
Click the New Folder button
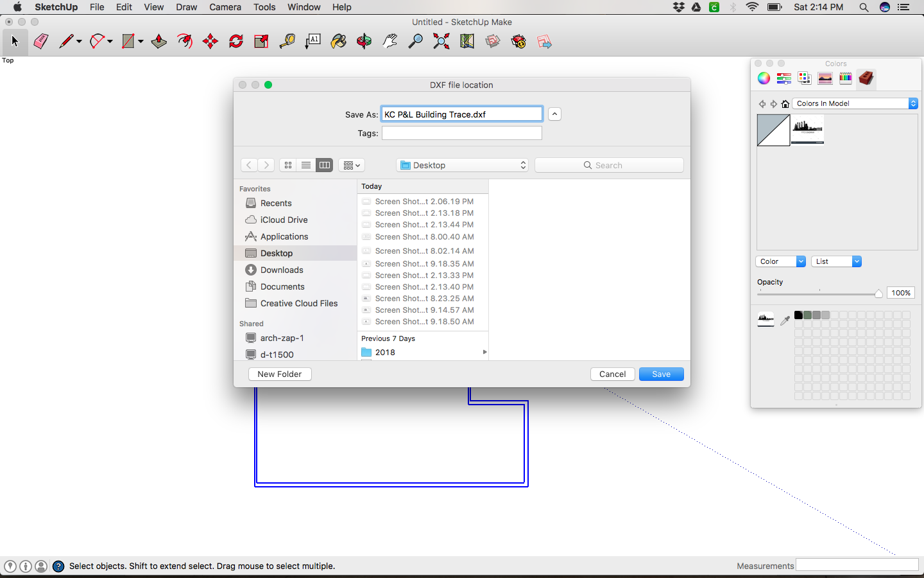(280, 374)
